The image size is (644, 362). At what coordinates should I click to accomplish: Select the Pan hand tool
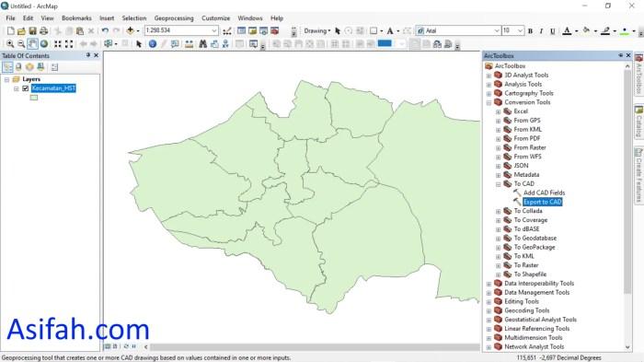(33, 43)
